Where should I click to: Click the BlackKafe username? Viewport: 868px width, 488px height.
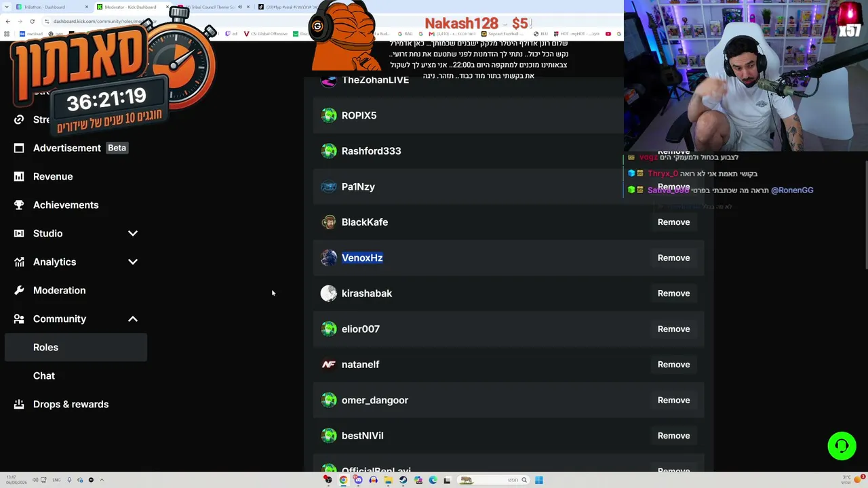365,222
